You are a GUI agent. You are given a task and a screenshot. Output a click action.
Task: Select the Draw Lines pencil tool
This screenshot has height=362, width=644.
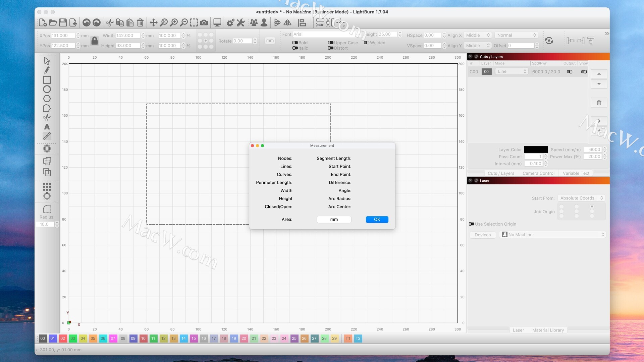pos(47,70)
